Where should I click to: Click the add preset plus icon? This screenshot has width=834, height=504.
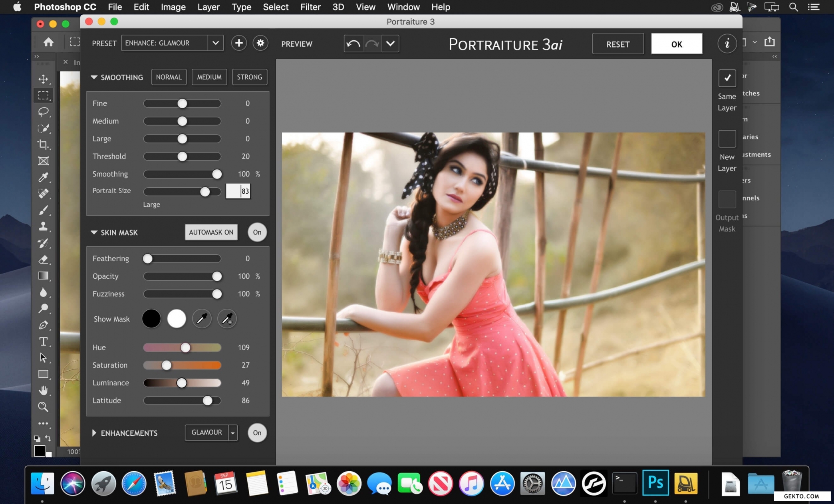pyautogui.click(x=239, y=43)
